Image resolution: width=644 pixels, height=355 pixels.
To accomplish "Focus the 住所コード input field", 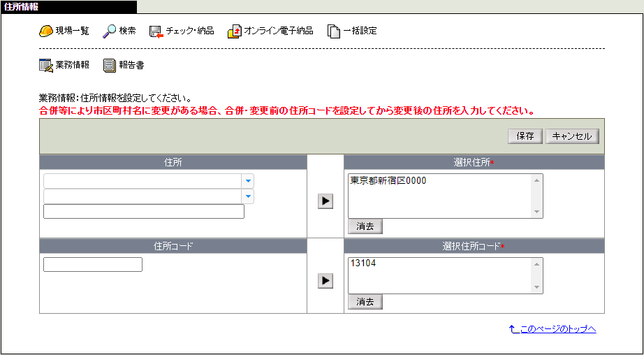I will coord(93,264).
